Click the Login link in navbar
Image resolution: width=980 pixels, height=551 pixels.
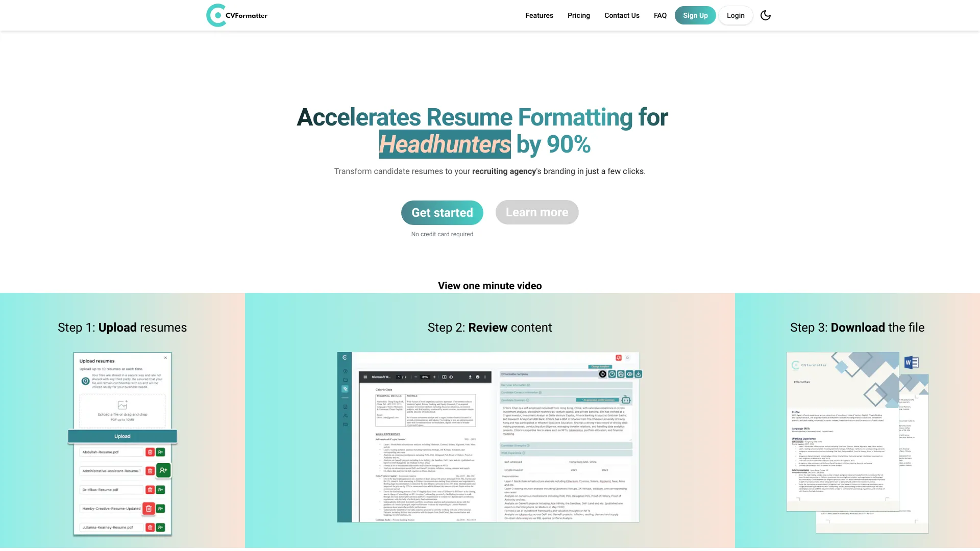point(735,15)
